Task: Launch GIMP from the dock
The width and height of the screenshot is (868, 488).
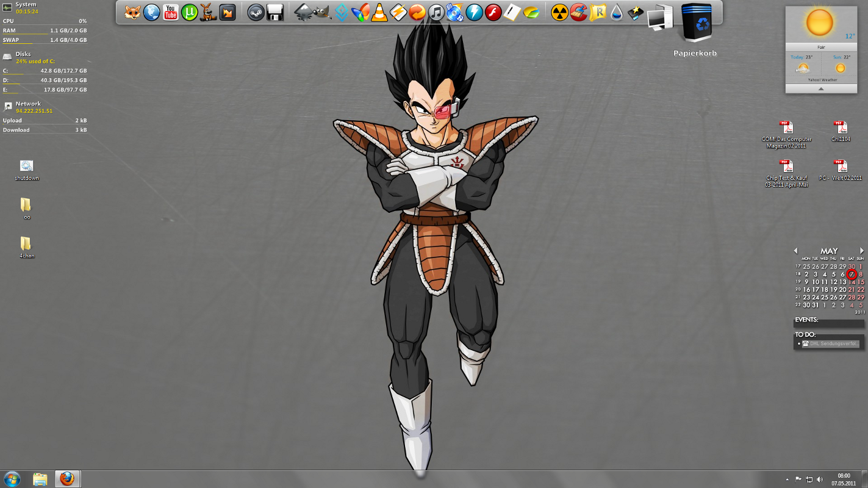Action: pyautogui.click(x=322, y=12)
